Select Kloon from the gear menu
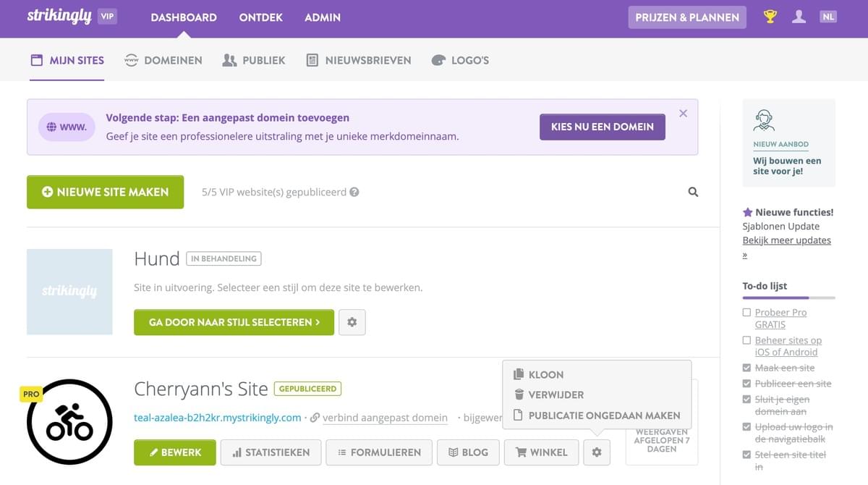 pos(538,374)
